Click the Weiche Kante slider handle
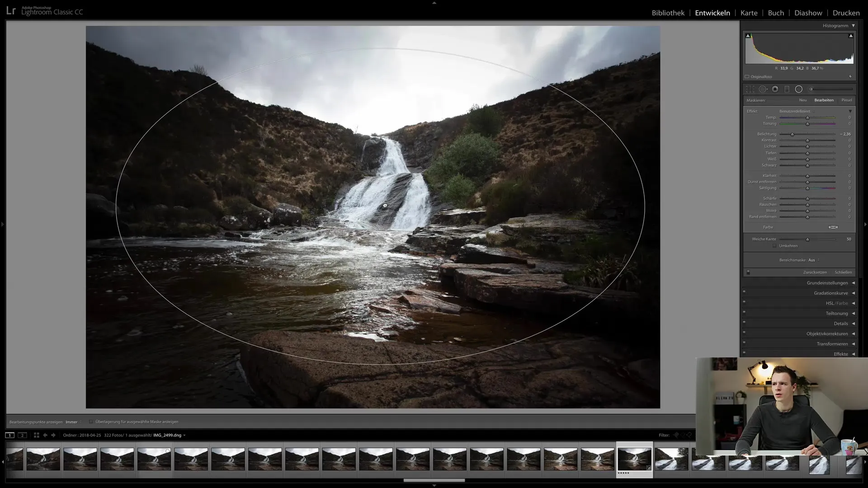This screenshot has height=488, width=868. (x=807, y=239)
